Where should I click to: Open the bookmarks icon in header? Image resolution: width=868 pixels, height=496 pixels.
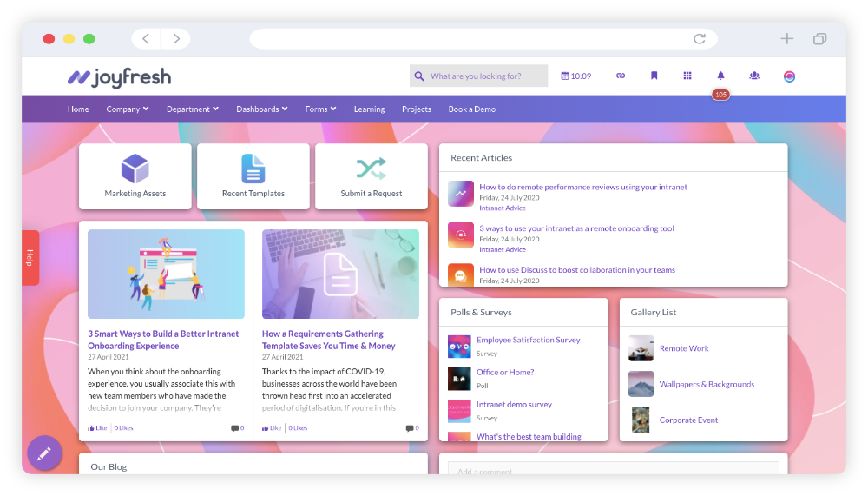pyautogui.click(x=654, y=76)
